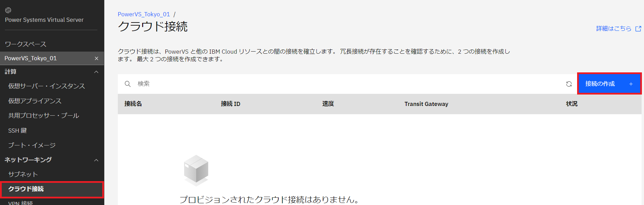Image resolution: width=644 pixels, height=205 pixels.
Task: Follow the PowerVS_Tokyo_01 breadcrumb link
Action: 144,14
